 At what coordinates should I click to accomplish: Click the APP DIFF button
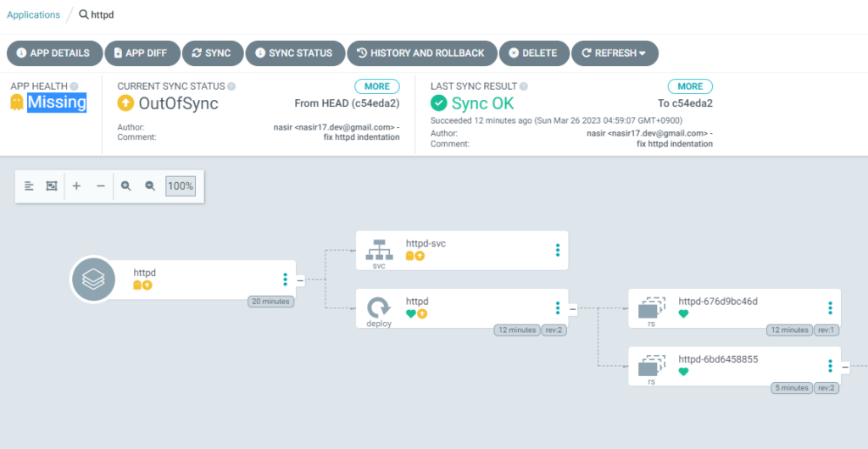click(142, 53)
